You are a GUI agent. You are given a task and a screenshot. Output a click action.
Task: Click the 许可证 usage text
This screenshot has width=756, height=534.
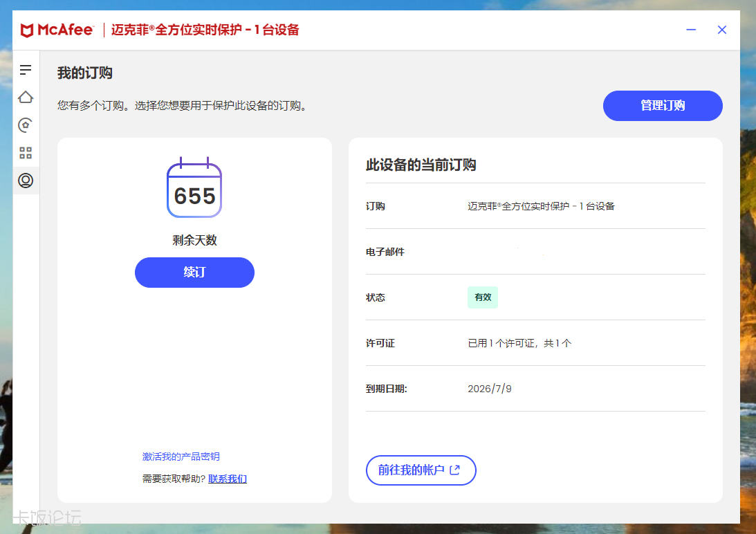[x=519, y=343]
